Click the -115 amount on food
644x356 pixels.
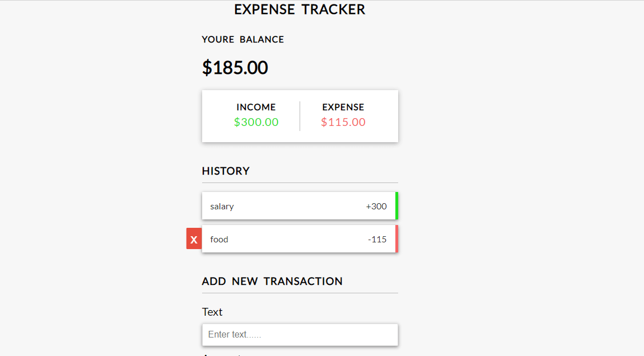click(x=377, y=239)
